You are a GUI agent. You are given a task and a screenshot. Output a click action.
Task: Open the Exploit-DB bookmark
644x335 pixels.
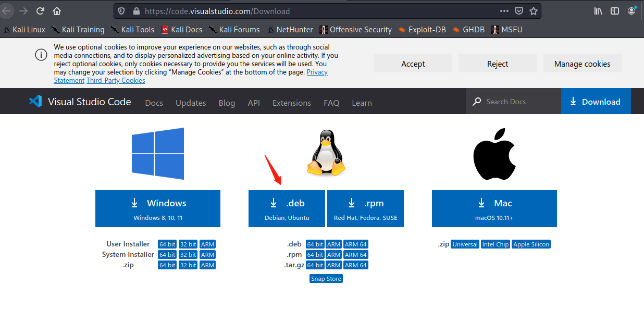pyautogui.click(x=422, y=30)
